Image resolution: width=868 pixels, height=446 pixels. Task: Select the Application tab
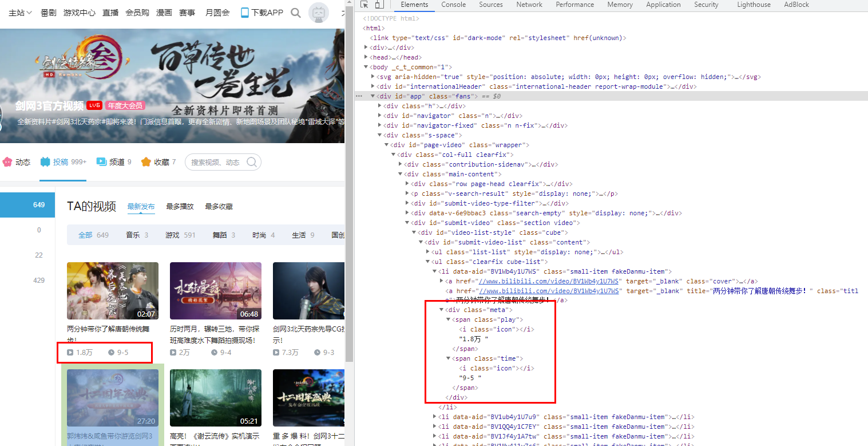click(x=663, y=5)
